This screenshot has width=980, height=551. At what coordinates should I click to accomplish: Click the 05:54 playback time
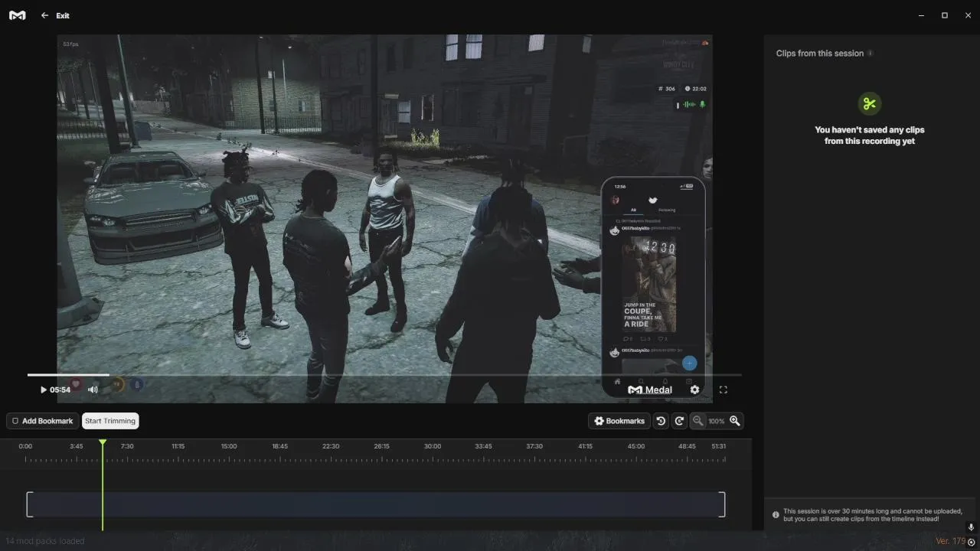tap(60, 390)
